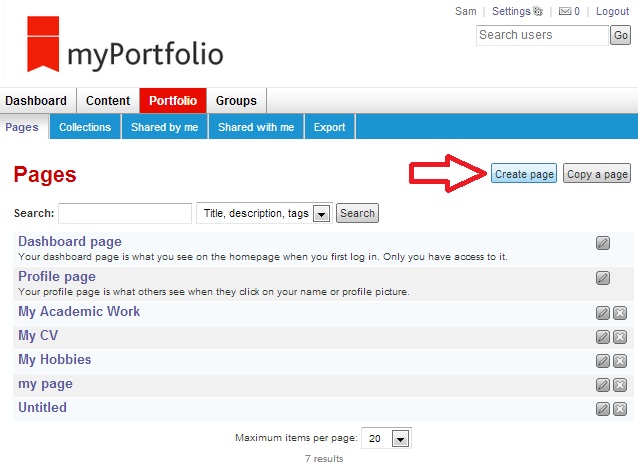
Task: Expand the Maximum items per page dropdown
Action: pyautogui.click(x=400, y=438)
